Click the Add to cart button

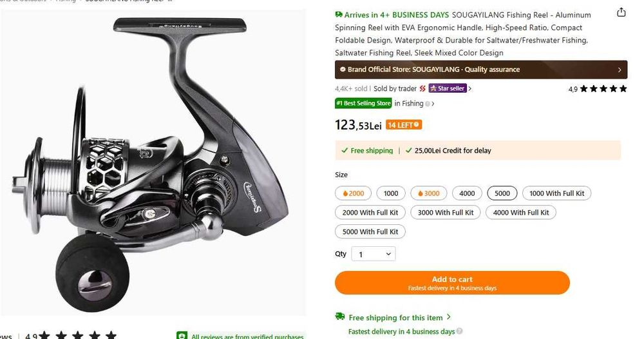452,283
